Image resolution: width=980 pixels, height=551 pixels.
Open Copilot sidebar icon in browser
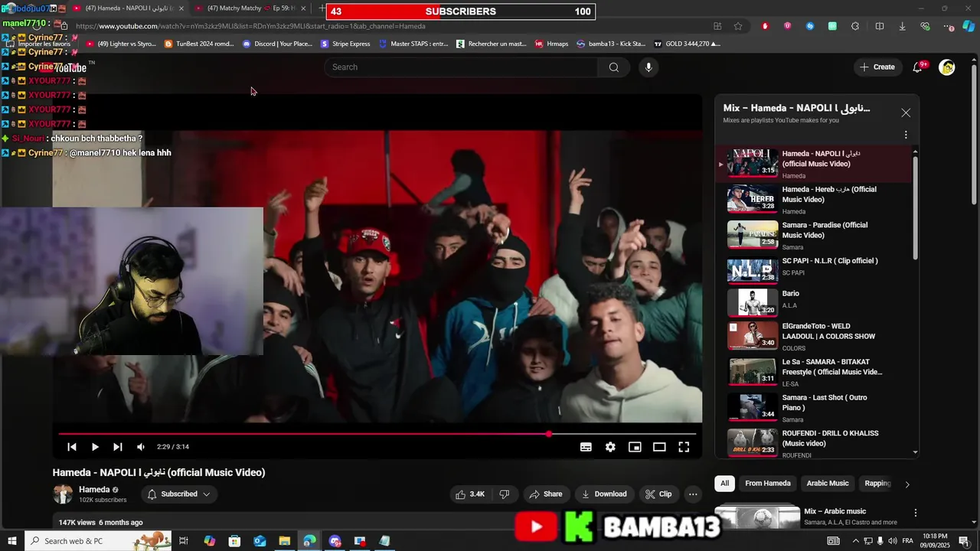969,26
